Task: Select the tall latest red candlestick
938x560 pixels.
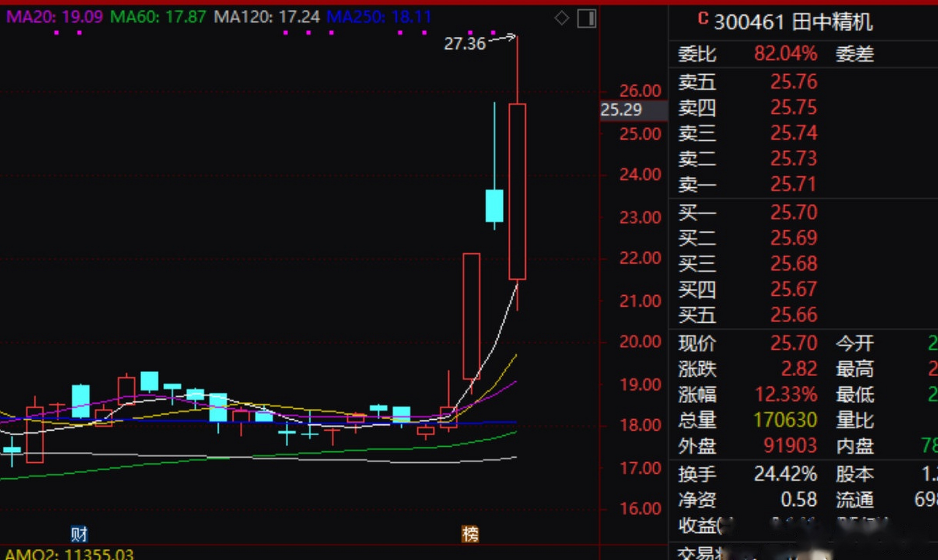Action: click(x=517, y=192)
